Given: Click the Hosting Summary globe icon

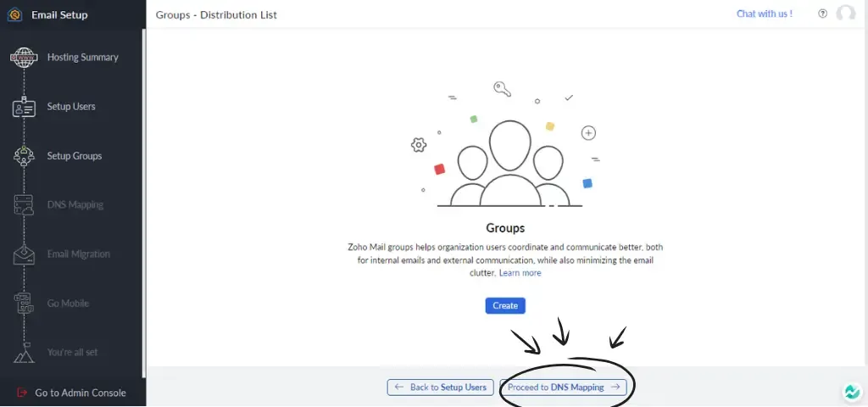Looking at the screenshot, I should point(24,58).
